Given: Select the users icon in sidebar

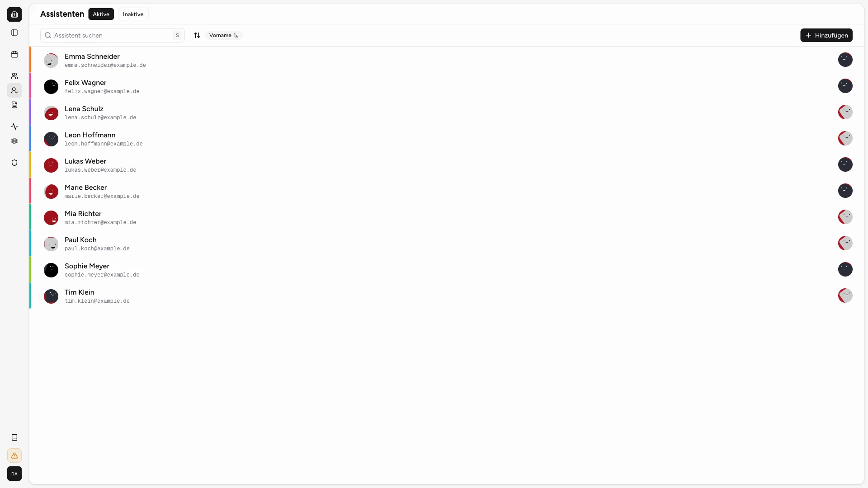Looking at the screenshot, I should [x=14, y=75].
